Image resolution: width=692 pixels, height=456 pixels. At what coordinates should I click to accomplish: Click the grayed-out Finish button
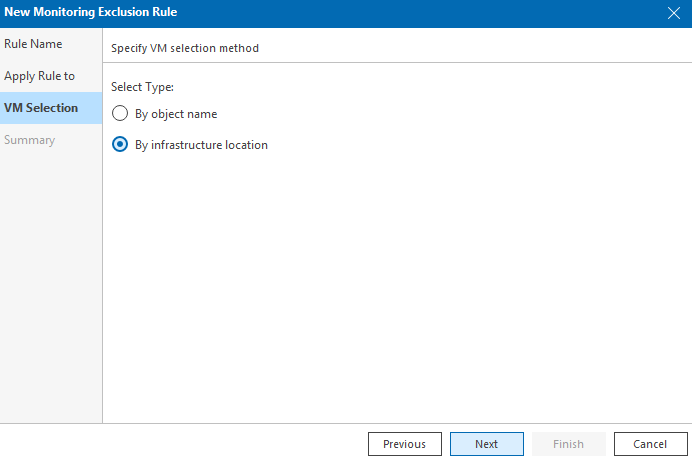click(568, 444)
